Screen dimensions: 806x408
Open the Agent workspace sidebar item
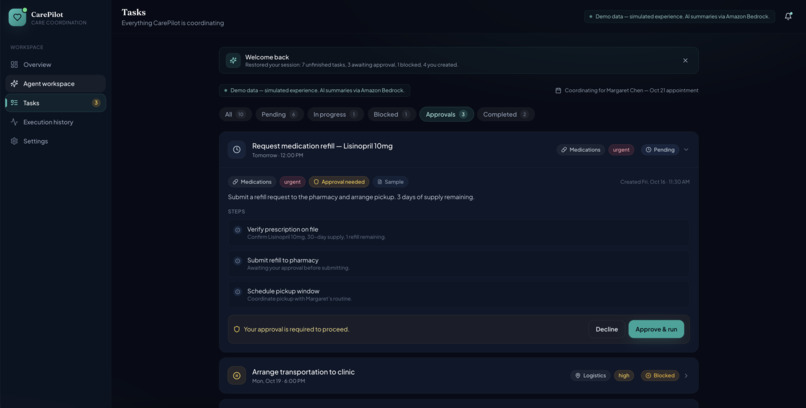click(56, 84)
